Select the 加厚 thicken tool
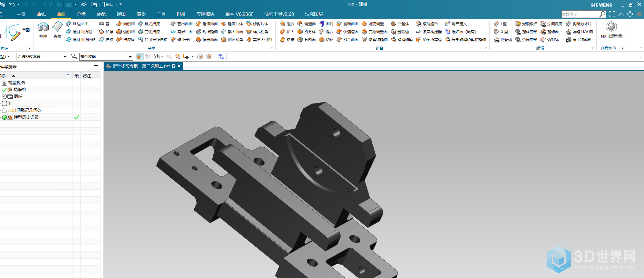The image size is (644, 278). click(106, 32)
